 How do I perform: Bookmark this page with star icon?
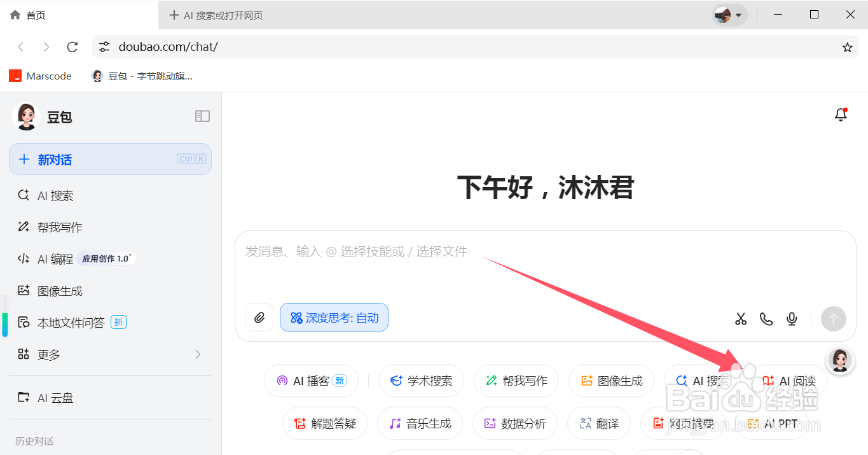click(x=847, y=47)
